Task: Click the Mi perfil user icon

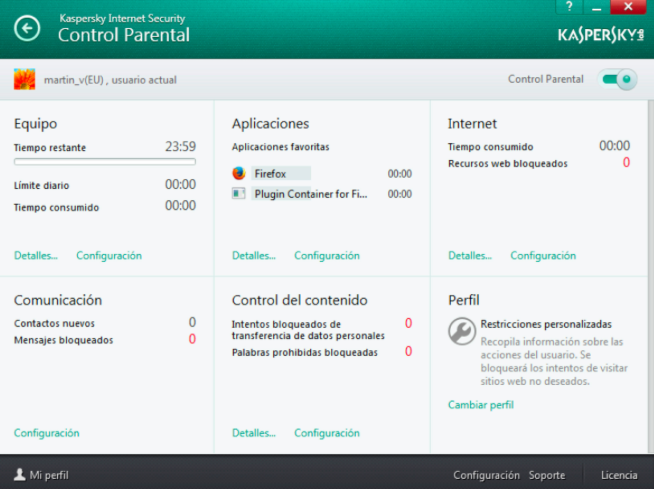Action: pos(20,474)
